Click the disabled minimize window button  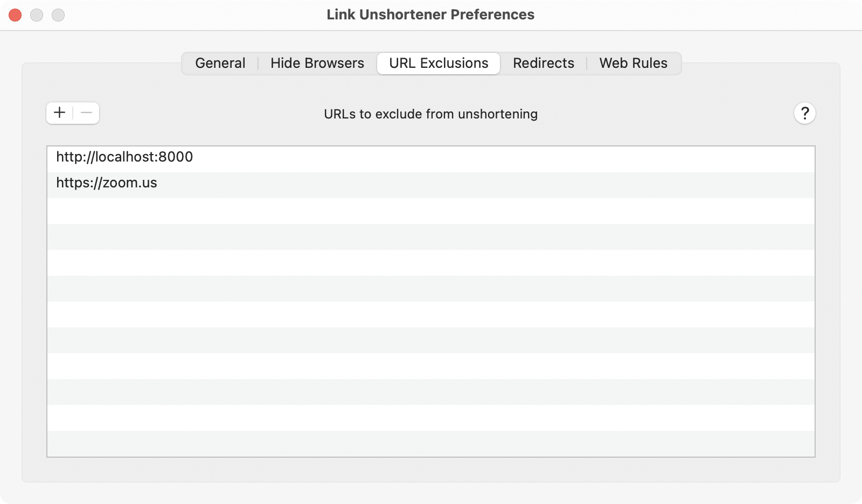[x=37, y=15]
